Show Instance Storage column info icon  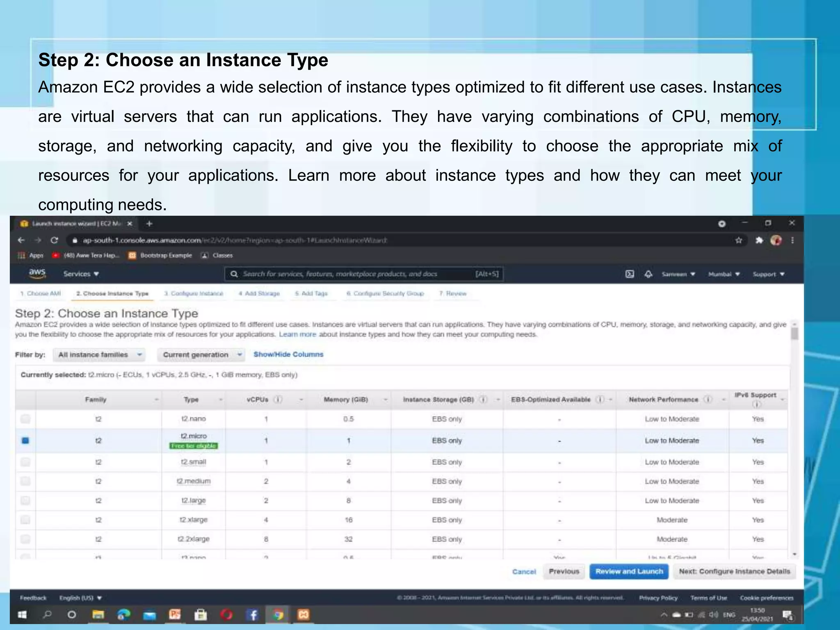click(483, 399)
